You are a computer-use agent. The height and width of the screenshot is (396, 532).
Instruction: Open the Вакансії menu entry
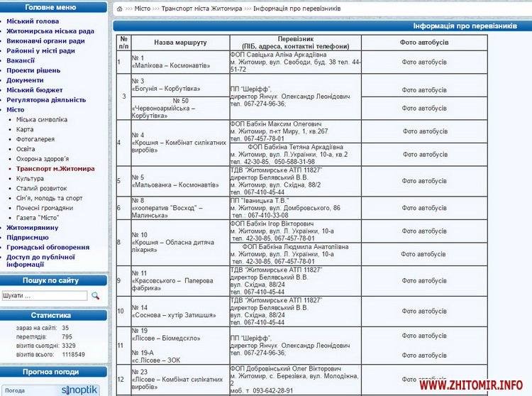coord(21,61)
